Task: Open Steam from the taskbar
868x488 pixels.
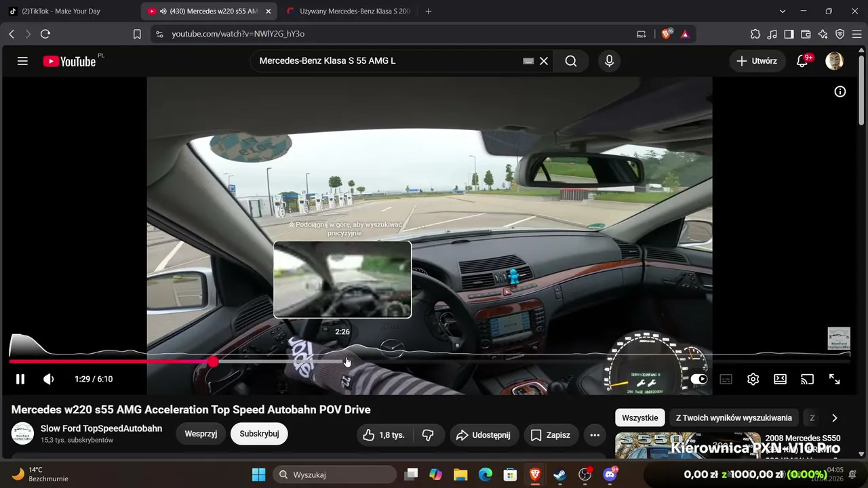Action: (x=560, y=474)
